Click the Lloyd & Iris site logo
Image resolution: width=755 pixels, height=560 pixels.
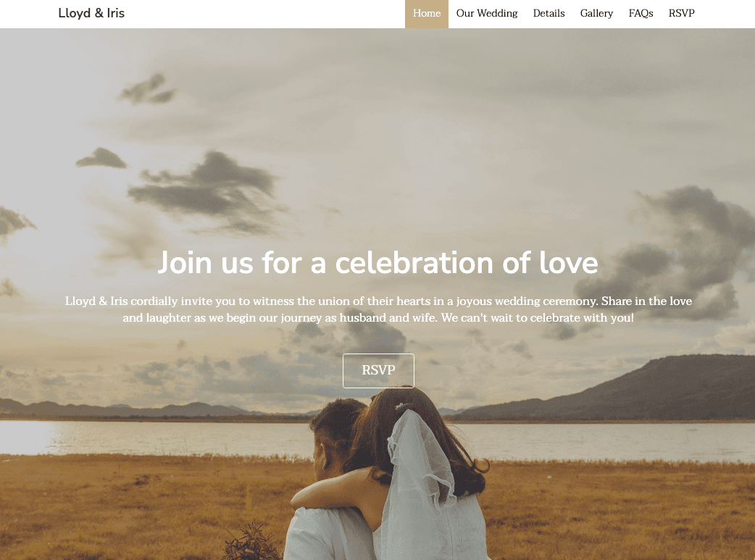pos(91,13)
